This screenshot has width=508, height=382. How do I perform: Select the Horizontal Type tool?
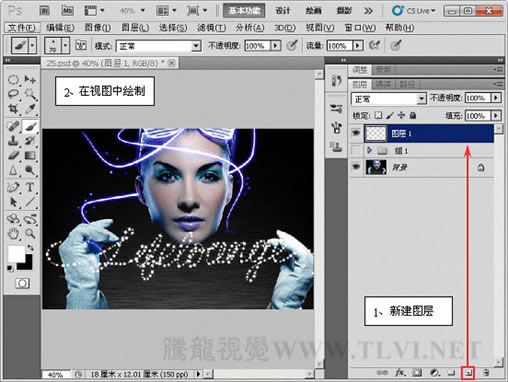[x=30, y=187]
